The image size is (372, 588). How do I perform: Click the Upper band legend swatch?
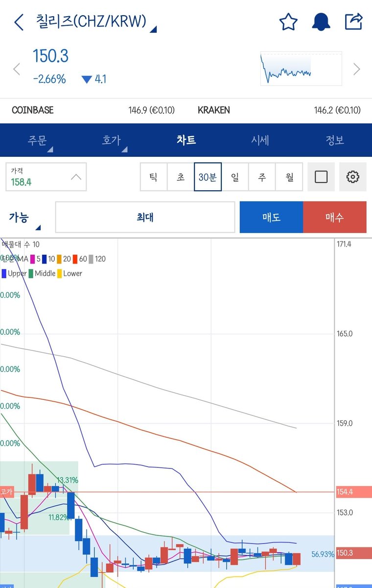4,273
